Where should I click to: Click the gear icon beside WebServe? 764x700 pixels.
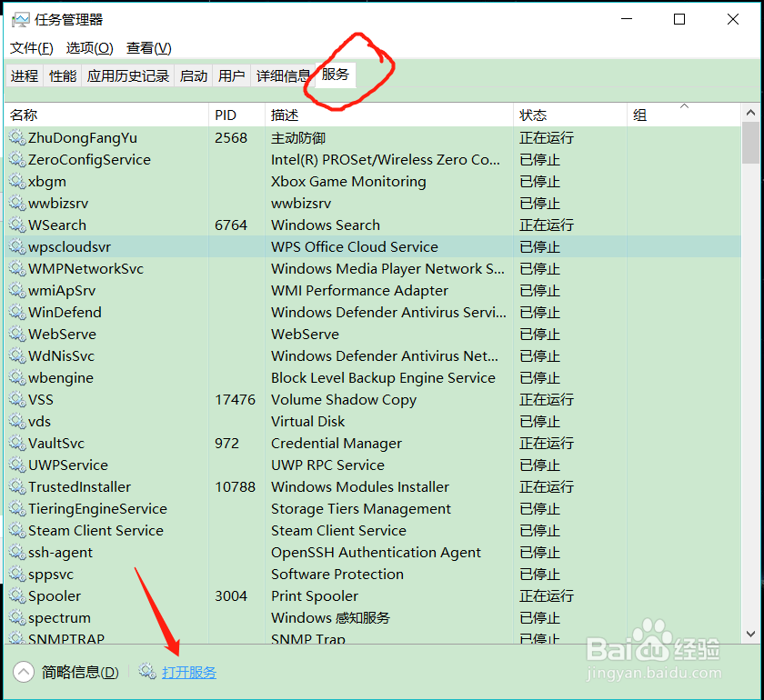pos(17,335)
